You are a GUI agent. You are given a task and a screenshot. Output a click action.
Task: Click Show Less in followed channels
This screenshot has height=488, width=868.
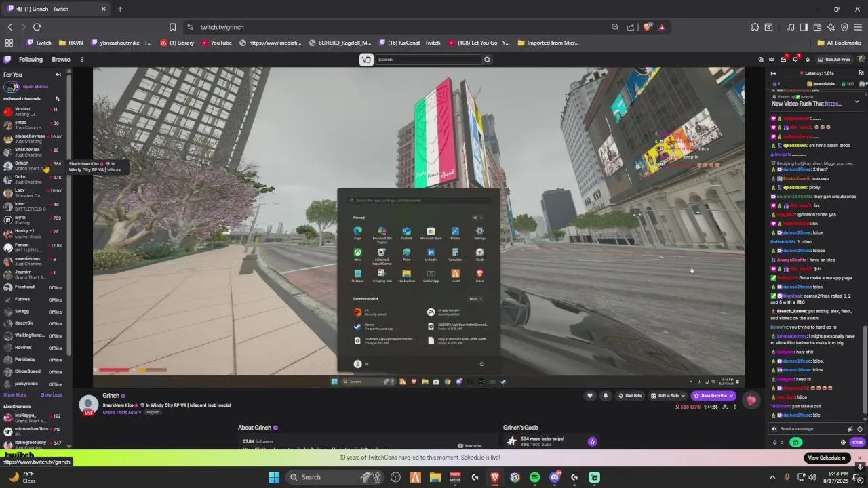click(x=51, y=395)
